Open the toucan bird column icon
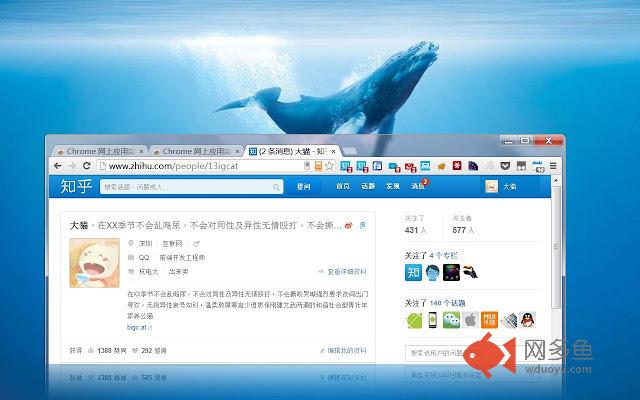The image size is (640, 400). tap(470, 272)
